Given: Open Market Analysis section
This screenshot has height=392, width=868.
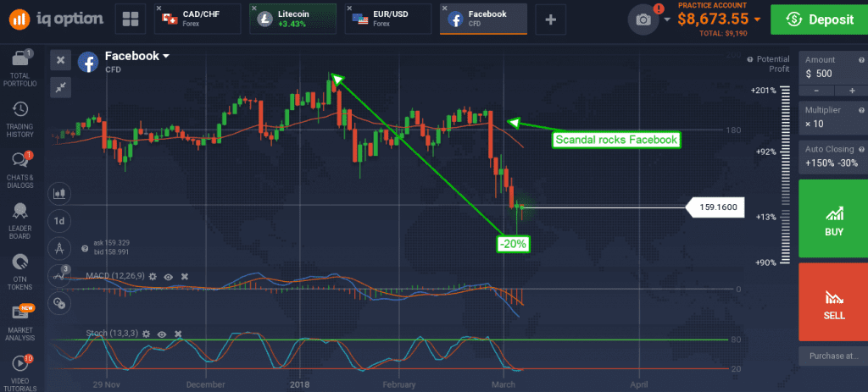Looking at the screenshot, I should pos(20,323).
